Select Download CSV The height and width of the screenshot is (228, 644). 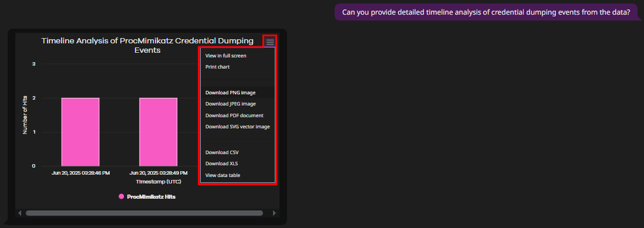(x=222, y=152)
